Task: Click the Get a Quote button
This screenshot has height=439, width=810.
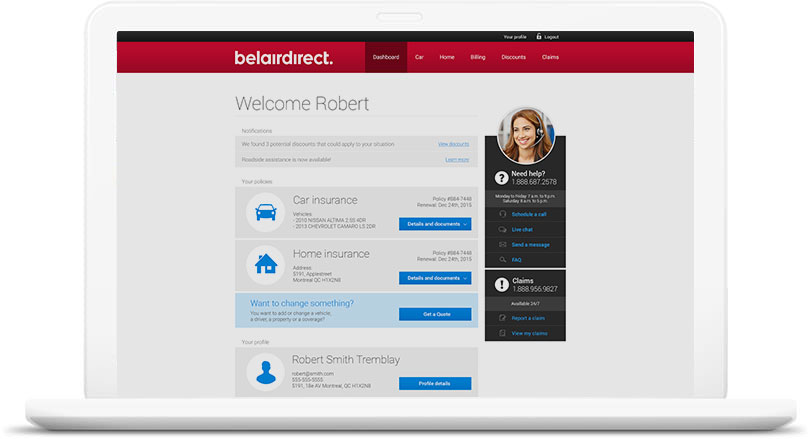Action: pyautogui.click(x=435, y=314)
